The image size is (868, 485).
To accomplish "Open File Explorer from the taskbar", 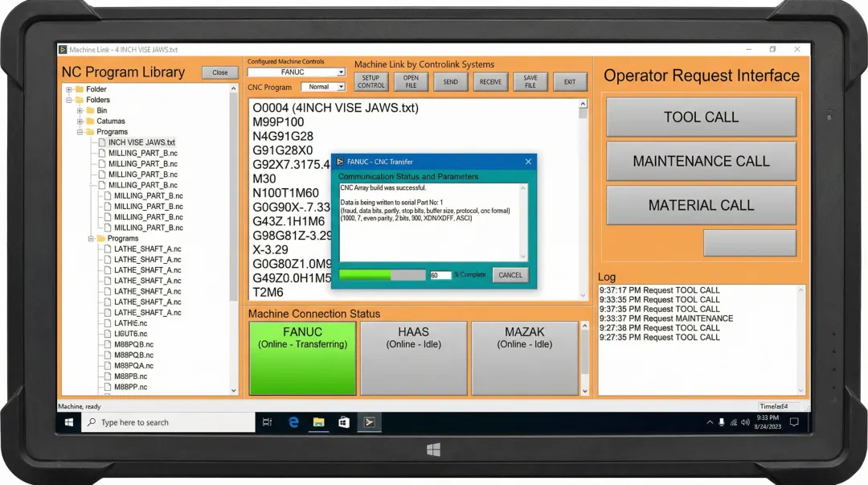I will pyautogui.click(x=318, y=421).
